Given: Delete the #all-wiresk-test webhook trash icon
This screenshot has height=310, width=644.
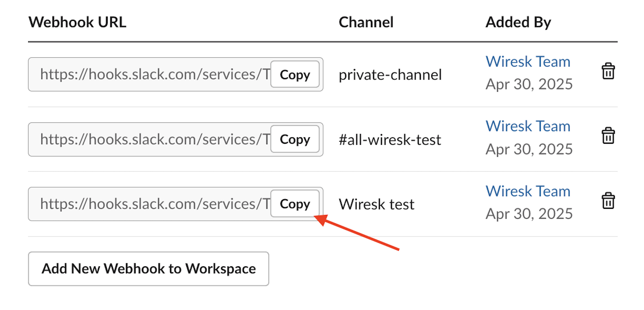Looking at the screenshot, I should pos(608,136).
